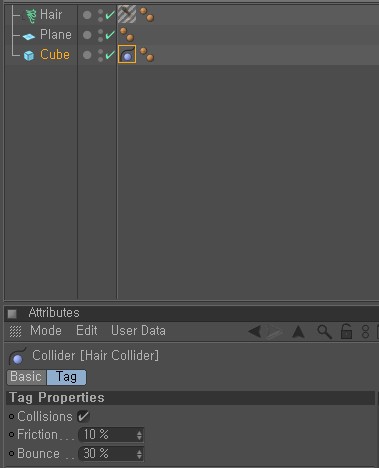Open the Mode menu in Attributes
The width and height of the screenshot is (379, 468).
coord(46,331)
